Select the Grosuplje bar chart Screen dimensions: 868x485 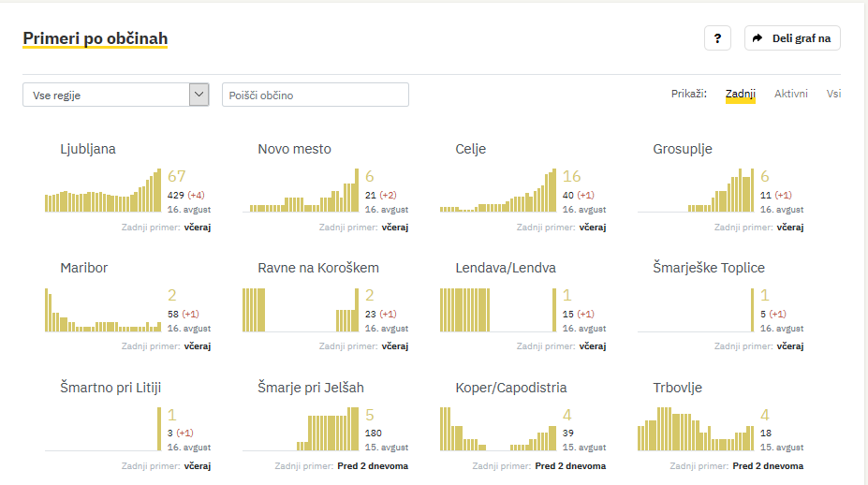point(696,190)
